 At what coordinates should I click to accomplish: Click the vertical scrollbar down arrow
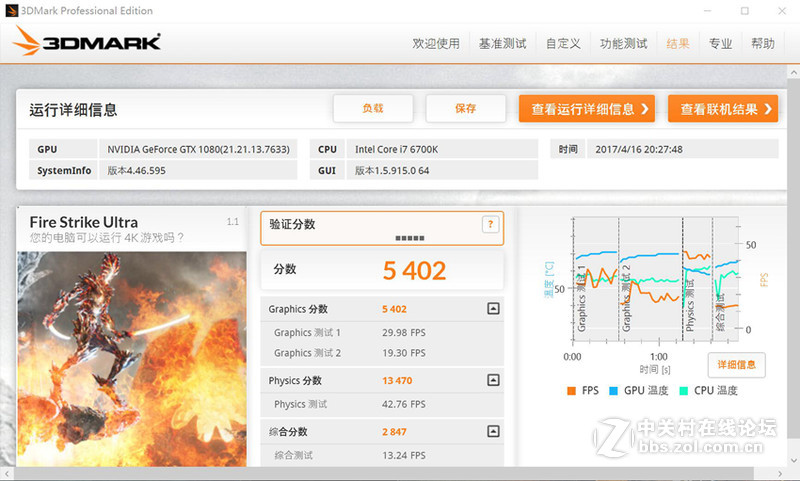[x=794, y=461]
